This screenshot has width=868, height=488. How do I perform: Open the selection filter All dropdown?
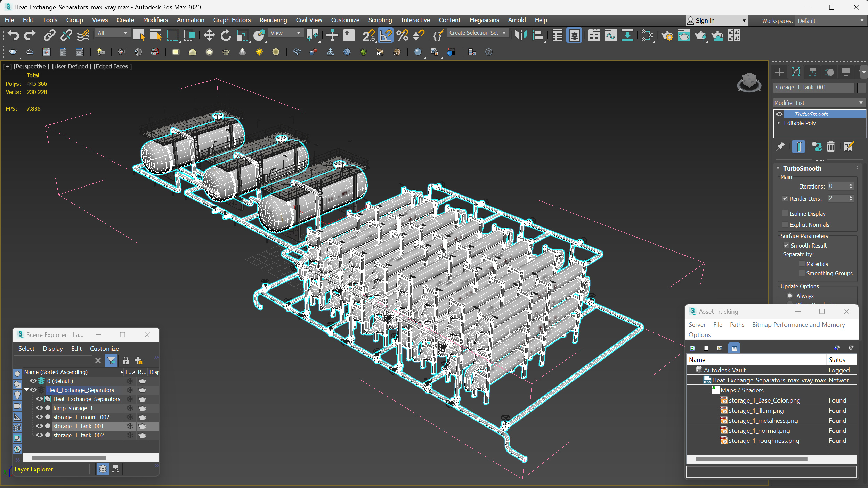pyautogui.click(x=112, y=33)
